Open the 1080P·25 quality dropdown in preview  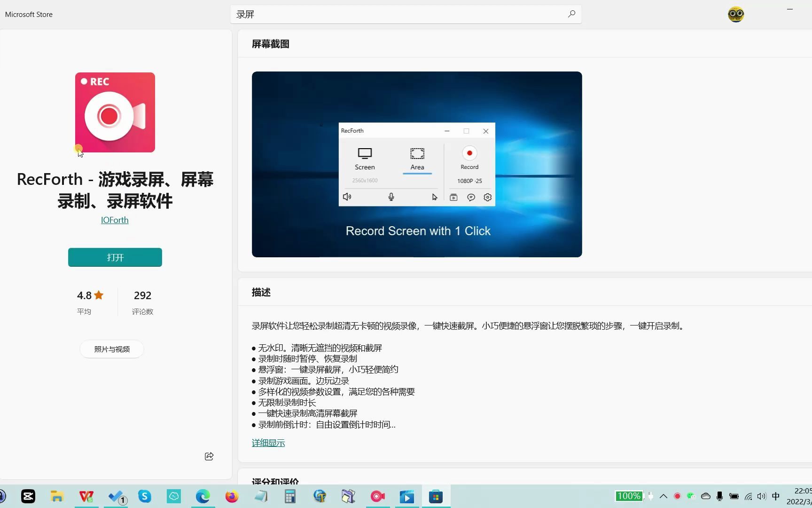[469, 181]
